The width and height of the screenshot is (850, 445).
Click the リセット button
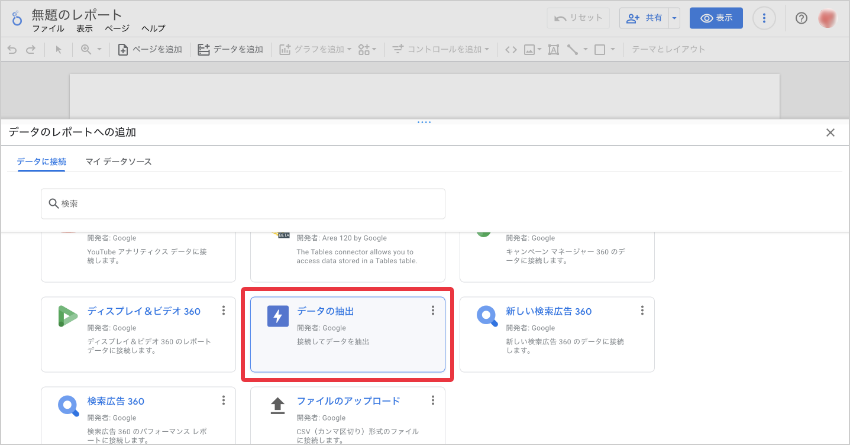[x=578, y=18]
